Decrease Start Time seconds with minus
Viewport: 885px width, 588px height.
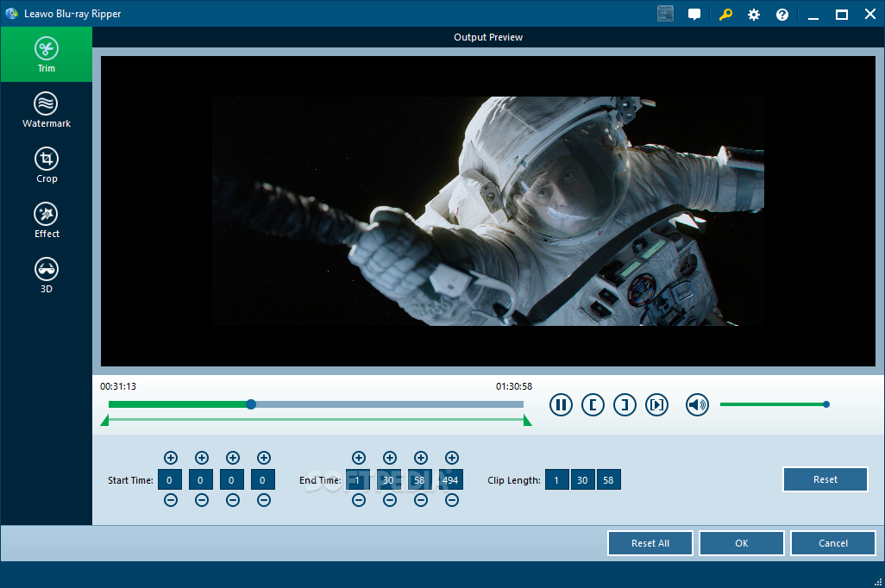click(x=233, y=500)
